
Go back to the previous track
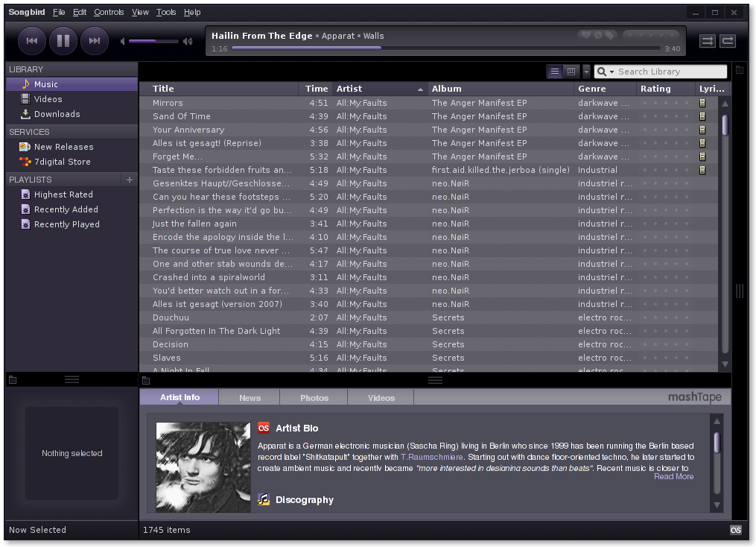[32, 41]
